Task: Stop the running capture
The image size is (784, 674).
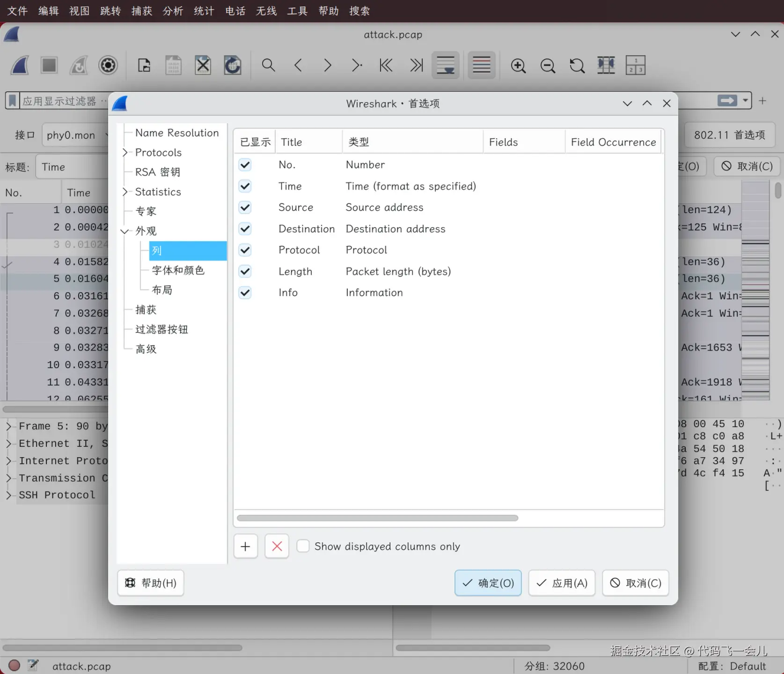Action: [49, 65]
